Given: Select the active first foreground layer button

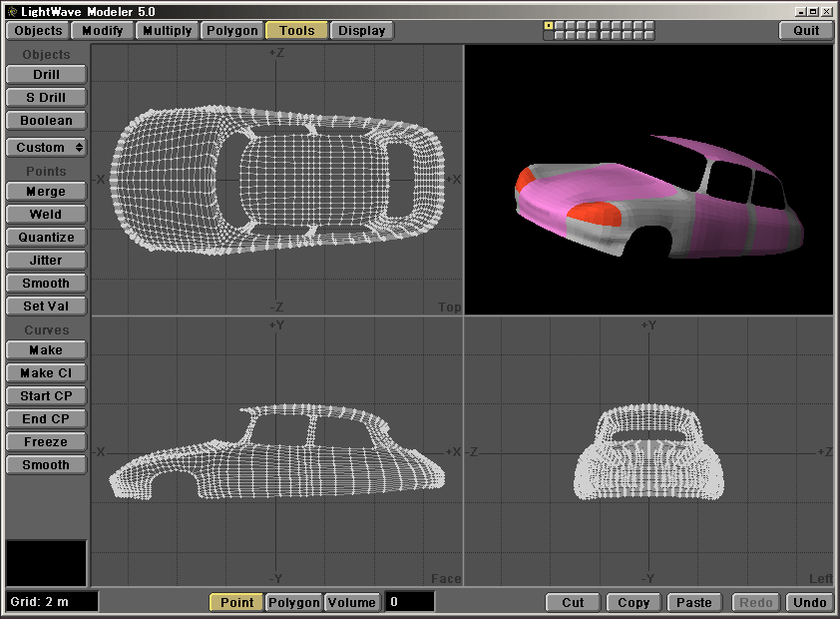Looking at the screenshot, I should click(548, 26).
